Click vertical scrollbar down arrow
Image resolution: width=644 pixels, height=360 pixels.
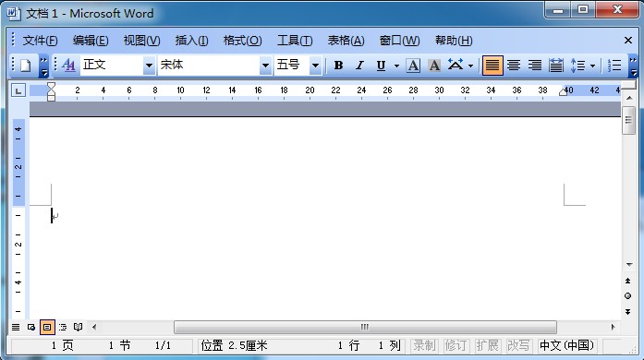coord(629,265)
